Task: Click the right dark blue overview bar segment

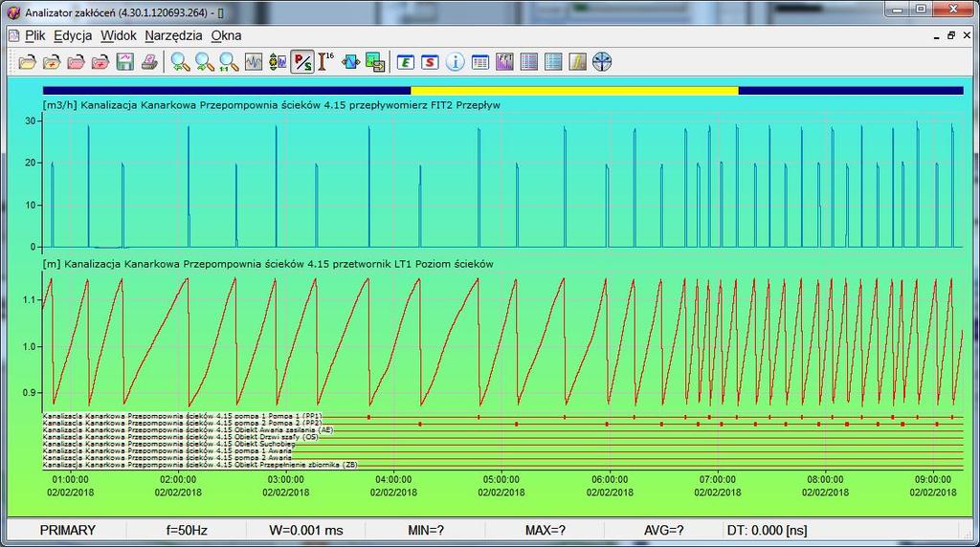Action: tap(851, 91)
